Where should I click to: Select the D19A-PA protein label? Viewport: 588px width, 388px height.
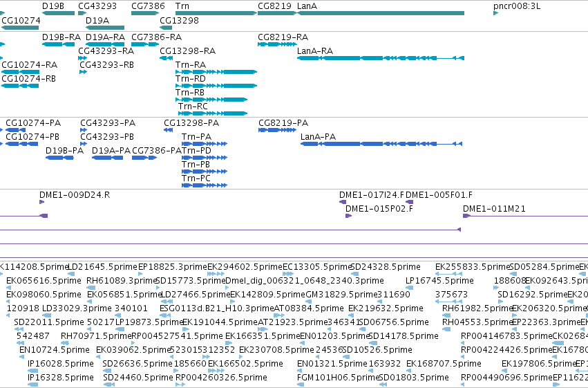pos(111,151)
